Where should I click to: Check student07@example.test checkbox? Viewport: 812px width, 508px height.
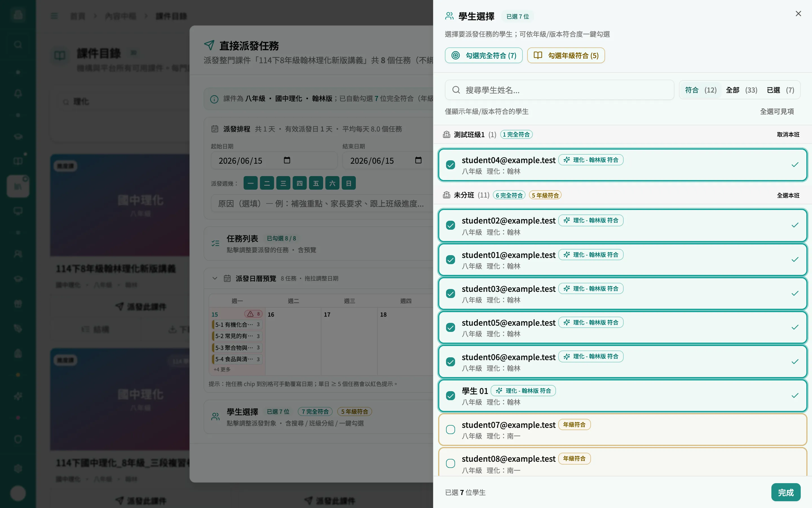[x=450, y=430]
